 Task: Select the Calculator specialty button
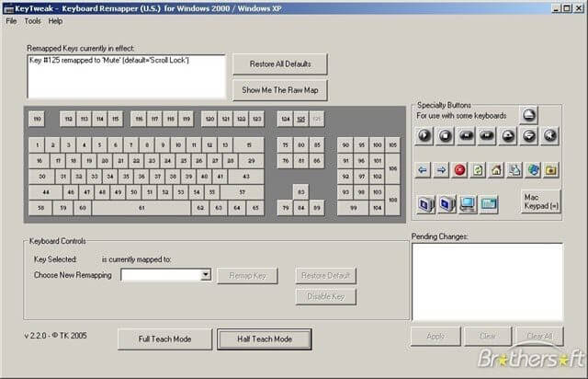click(489, 204)
